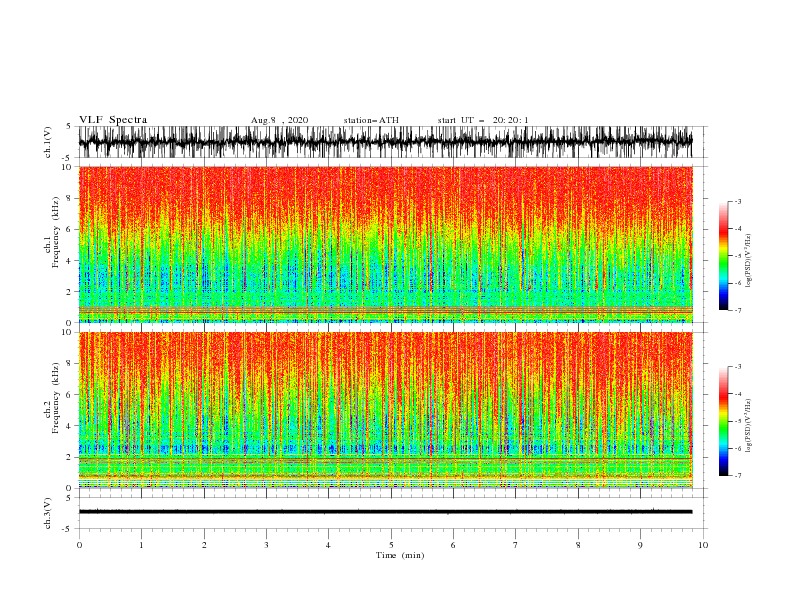
Task: Click the ch.1(V) axis tick "5"
Action: click(x=69, y=127)
